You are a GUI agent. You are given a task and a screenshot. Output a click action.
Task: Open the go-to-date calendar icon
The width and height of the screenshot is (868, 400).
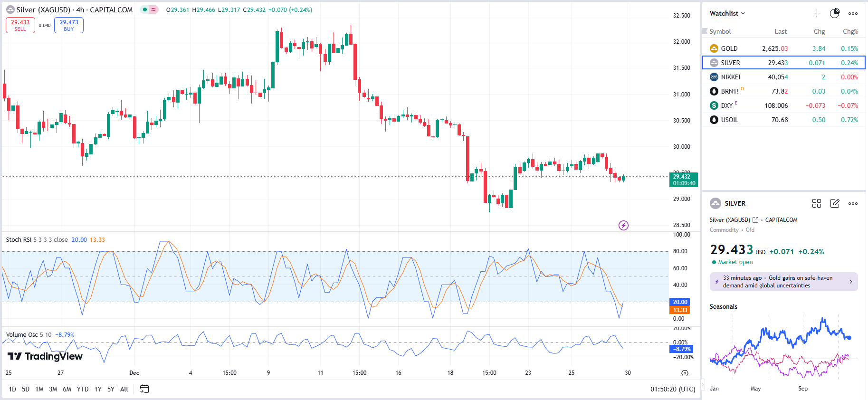[144, 389]
